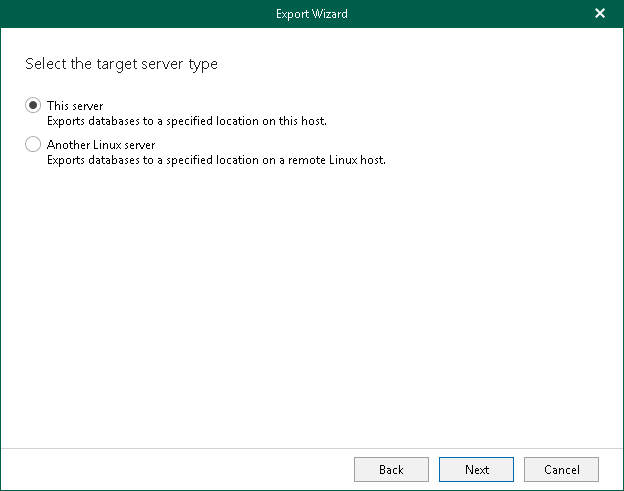Click the footer area left of Back
This screenshot has width=624, height=491.
[180, 469]
